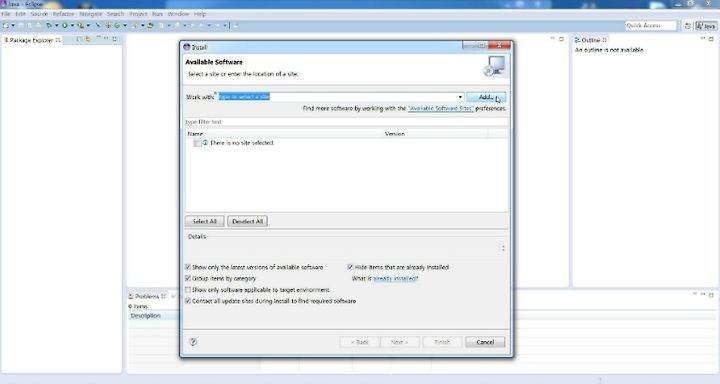Click the Select All button
The image size is (720, 384).
(x=204, y=221)
